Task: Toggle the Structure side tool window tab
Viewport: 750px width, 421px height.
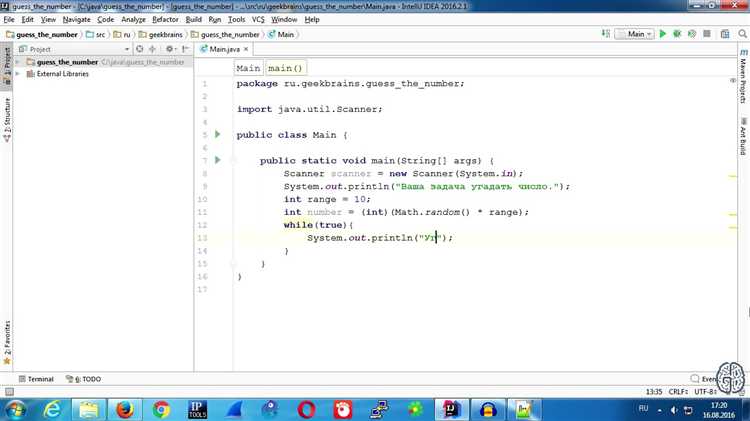Action: tap(7, 120)
